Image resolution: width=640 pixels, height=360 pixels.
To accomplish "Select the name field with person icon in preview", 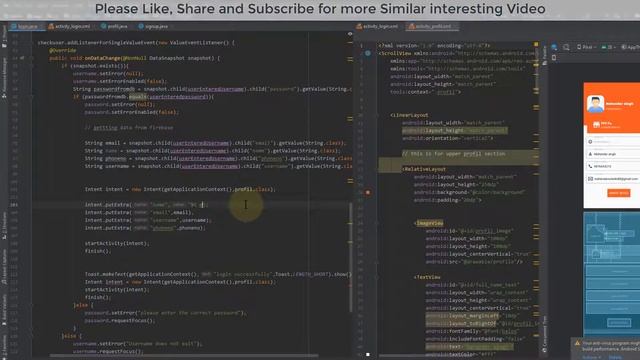I will pos(613,154).
